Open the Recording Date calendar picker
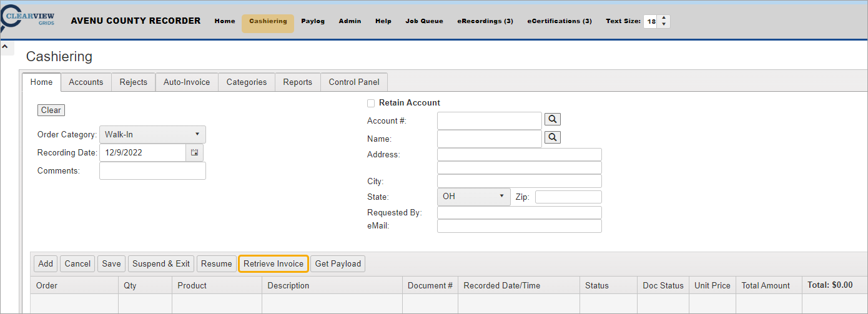 point(194,152)
